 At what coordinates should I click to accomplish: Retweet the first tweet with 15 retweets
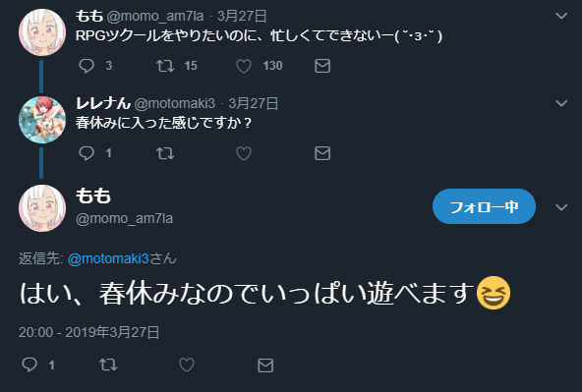165,66
